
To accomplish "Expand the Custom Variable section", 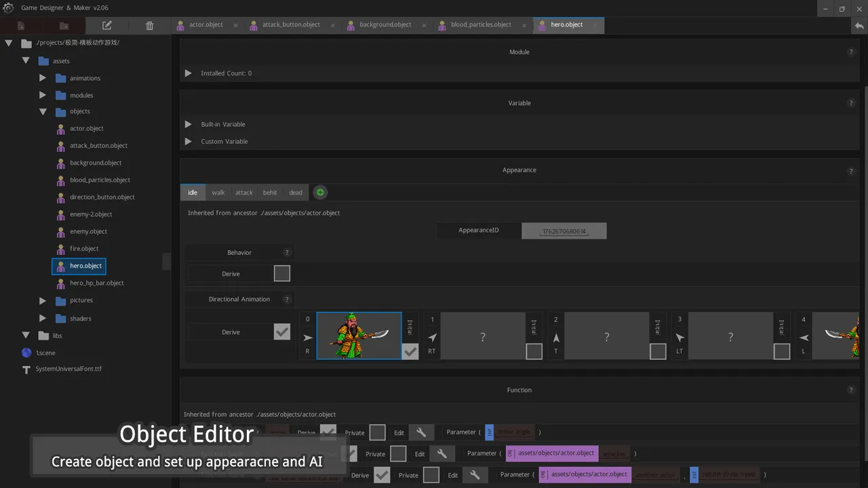I will pos(189,142).
